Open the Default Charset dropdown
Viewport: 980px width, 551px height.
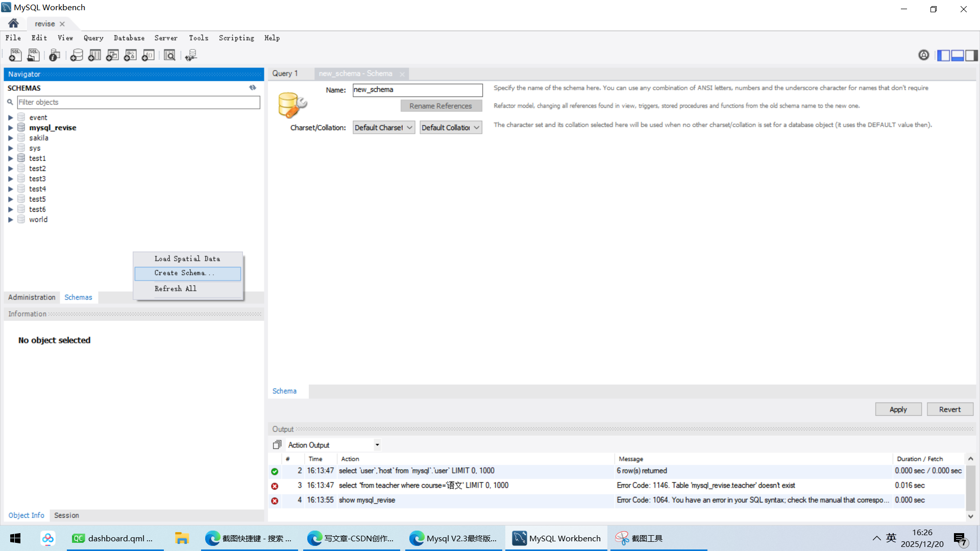tap(384, 128)
